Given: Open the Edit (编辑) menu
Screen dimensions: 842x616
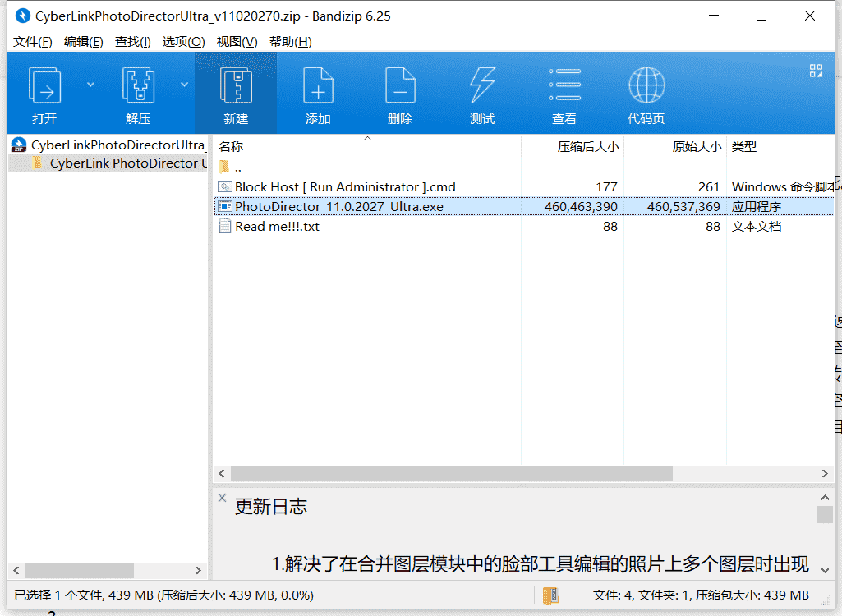Looking at the screenshot, I should [x=83, y=42].
